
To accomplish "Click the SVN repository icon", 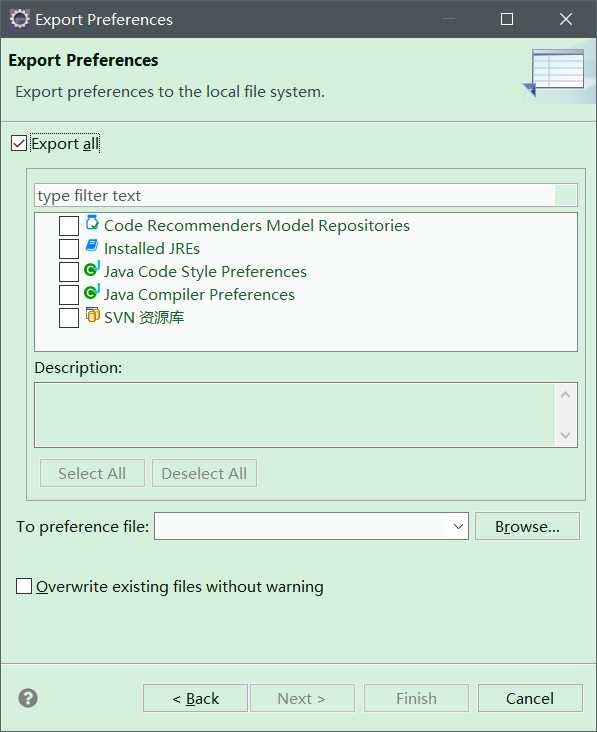I will coord(92,315).
